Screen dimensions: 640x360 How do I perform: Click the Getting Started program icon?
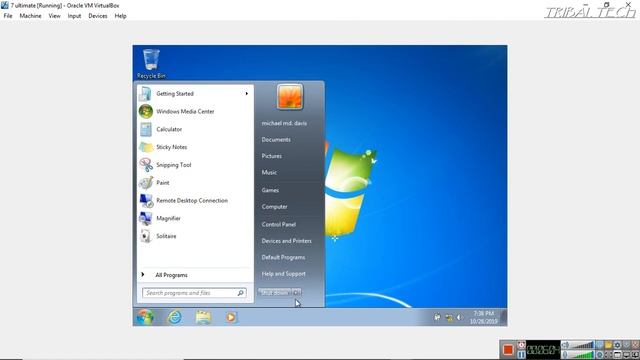(145, 93)
